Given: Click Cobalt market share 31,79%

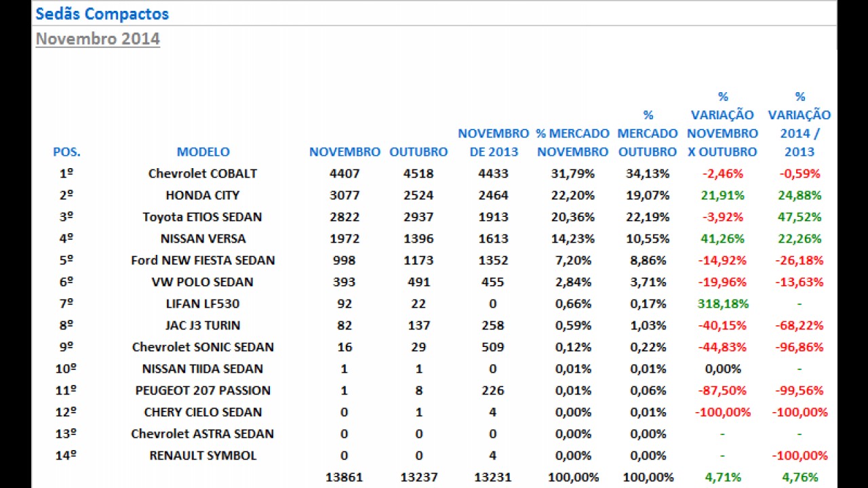Looking at the screenshot, I should tap(573, 174).
